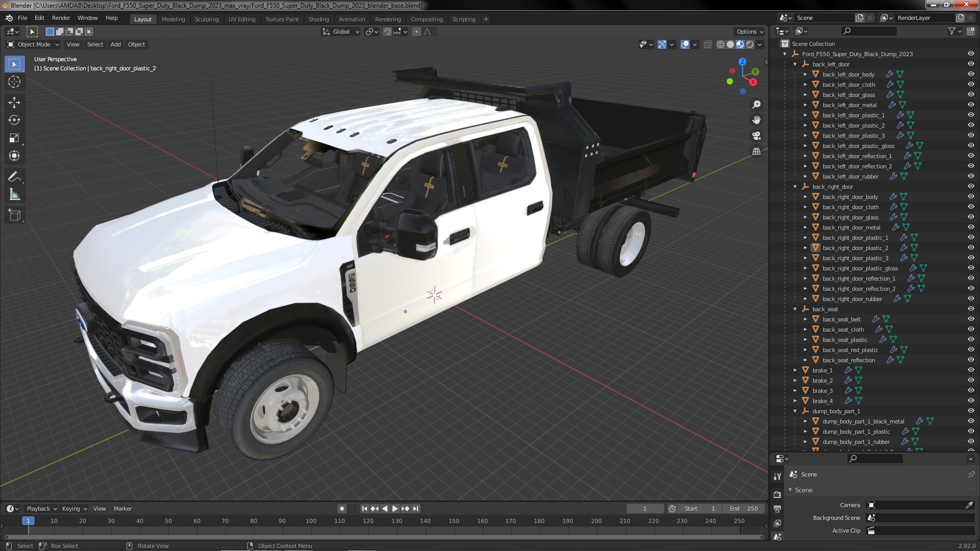This screenshot has height=551, width=980.
Task: Open the Options dropdown
Action: [750, 32]
